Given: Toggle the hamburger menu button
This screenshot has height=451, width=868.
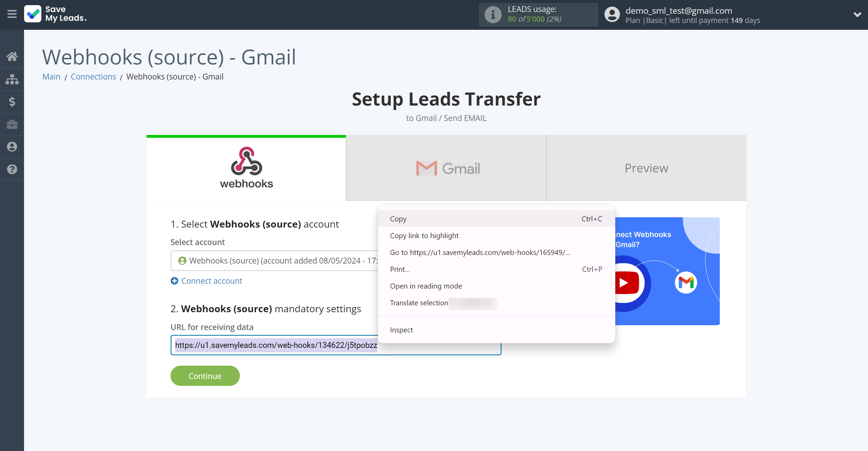Looking at the screenshot, I should (x=12, y=14).
